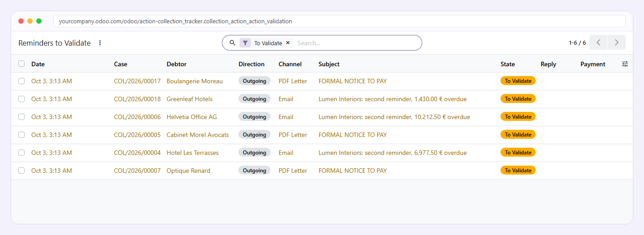Sort by the Debtor column header
This screenshot has width=644, height=235.
[x=177, y=64]
